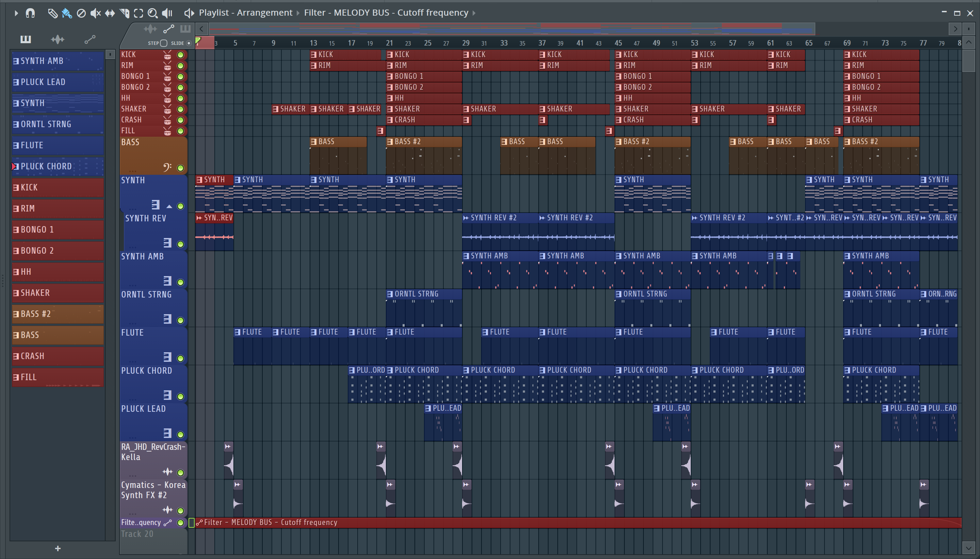
Task: Toggle the SLIDE option
Action: click(x=189, y=43)
